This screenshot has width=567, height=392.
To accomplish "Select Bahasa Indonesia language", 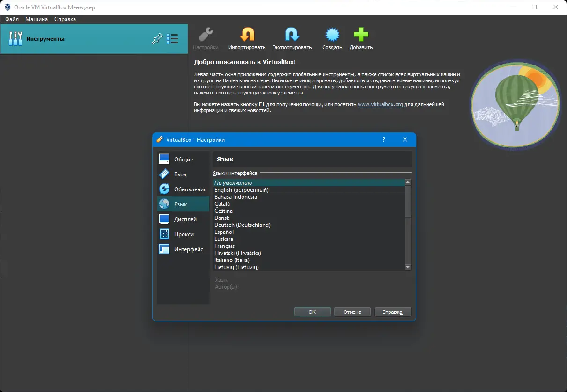I will tap(309, 197).
